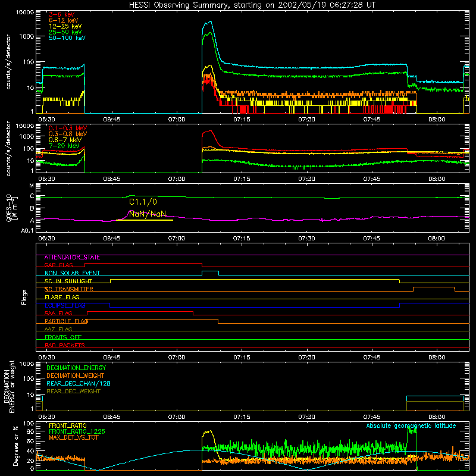
Task: Choose the green "FRONTS_OFF" flag label
Action: (63, 337)
